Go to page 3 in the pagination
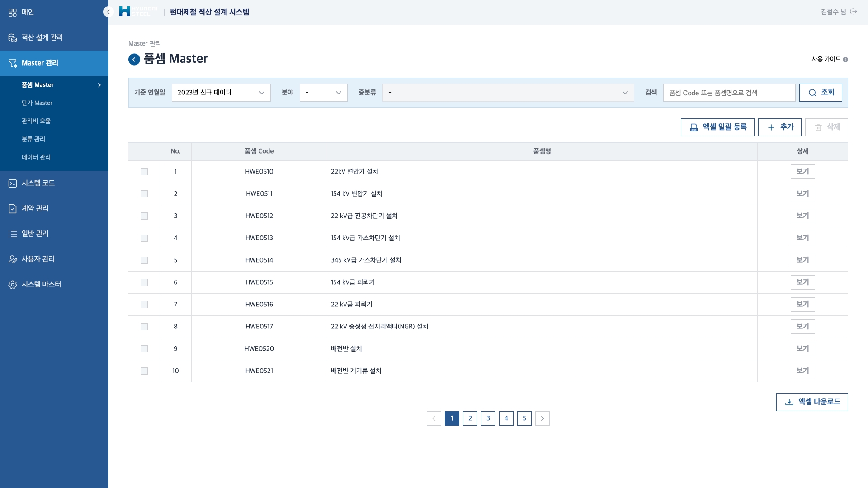Viewport: 868px width, 488px height. click(x=488, y=418)
